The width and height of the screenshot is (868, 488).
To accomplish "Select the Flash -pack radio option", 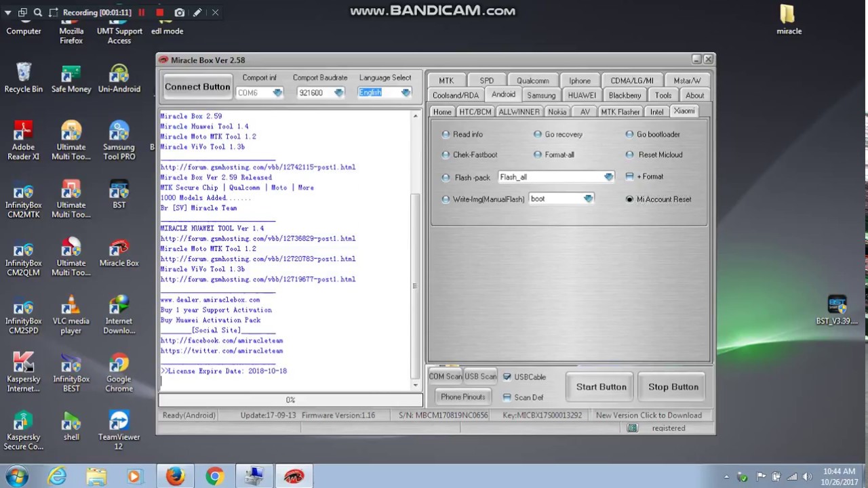I will coord(446,178).
